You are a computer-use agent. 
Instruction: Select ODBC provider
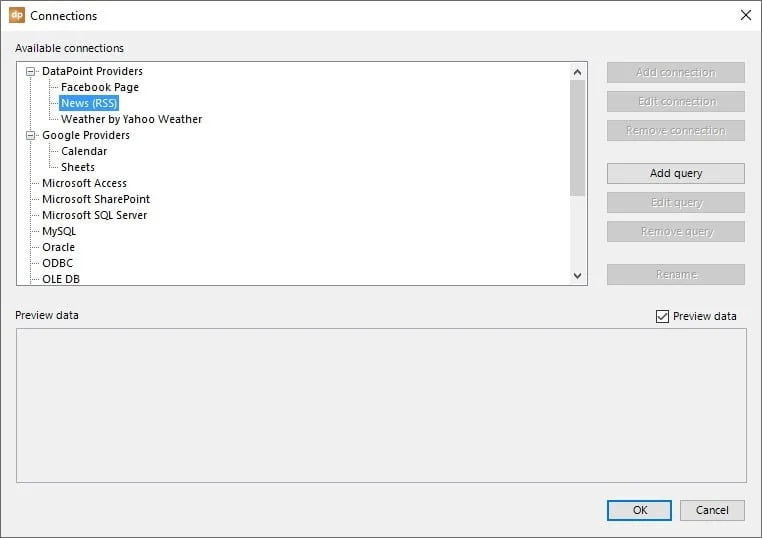pyautogui.click(x=58, y=263)
